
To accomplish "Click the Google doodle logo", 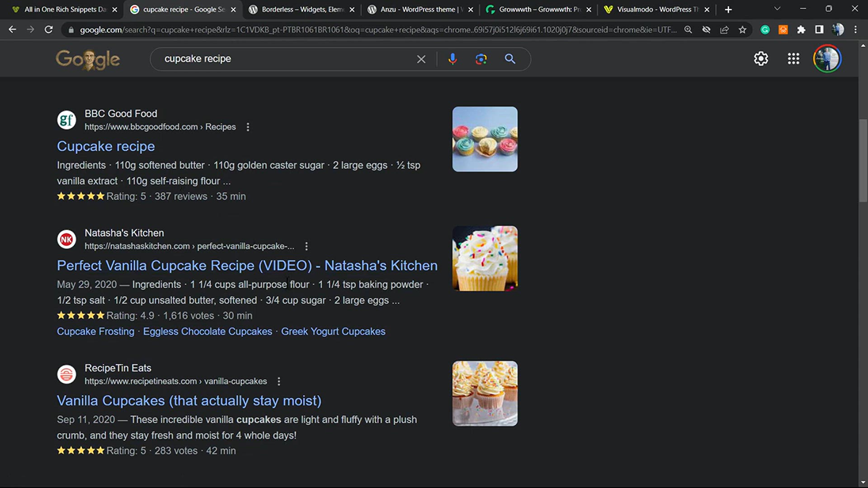I will pyautogui.click(x=88, y=60).
